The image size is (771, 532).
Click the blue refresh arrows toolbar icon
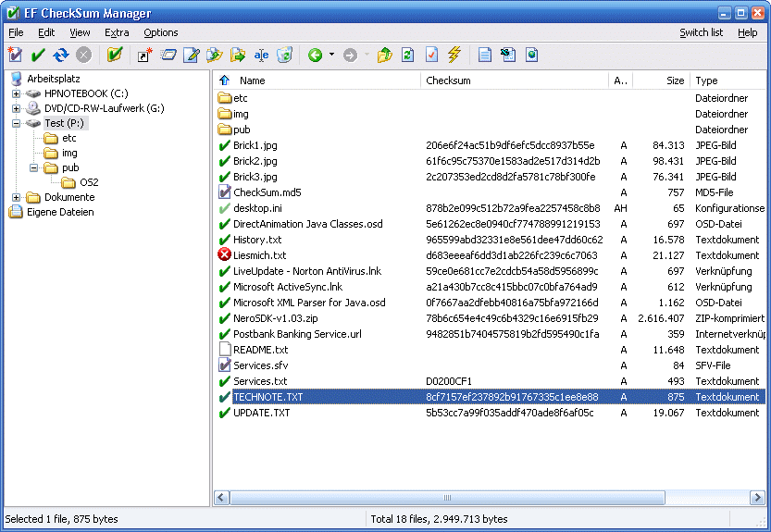click(x=61, y=55)
